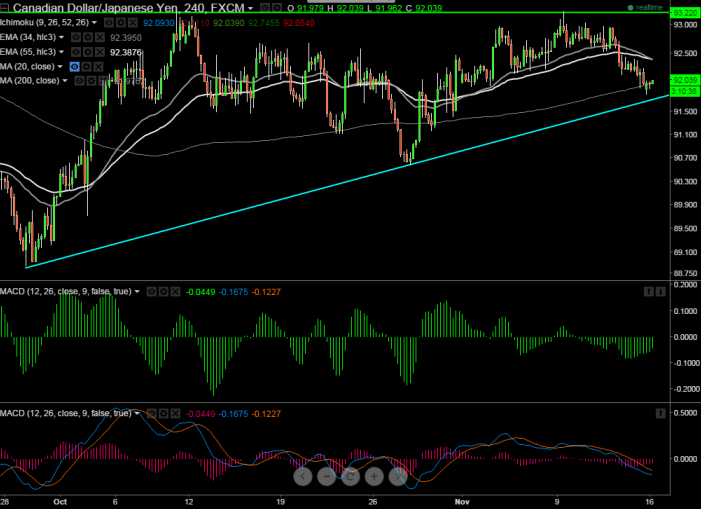This screenshot has height=509, width=701.
Task: Click the MA (200, close) legend title
Action: tap(30, 81)
